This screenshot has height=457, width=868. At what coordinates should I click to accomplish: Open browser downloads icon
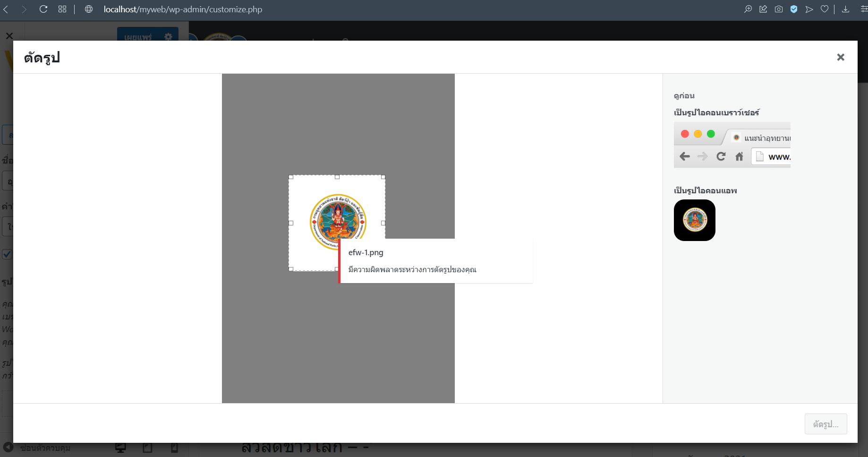click(846, 9)
